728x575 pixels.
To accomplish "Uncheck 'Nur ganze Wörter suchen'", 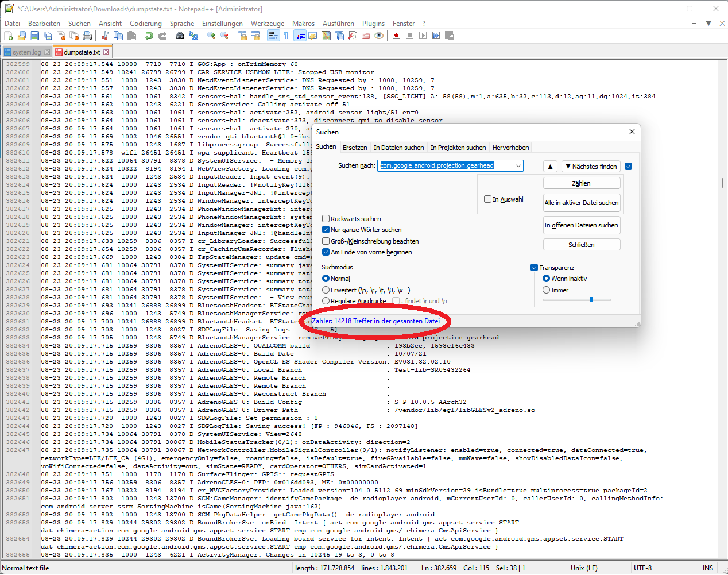I will coord(326,230).
